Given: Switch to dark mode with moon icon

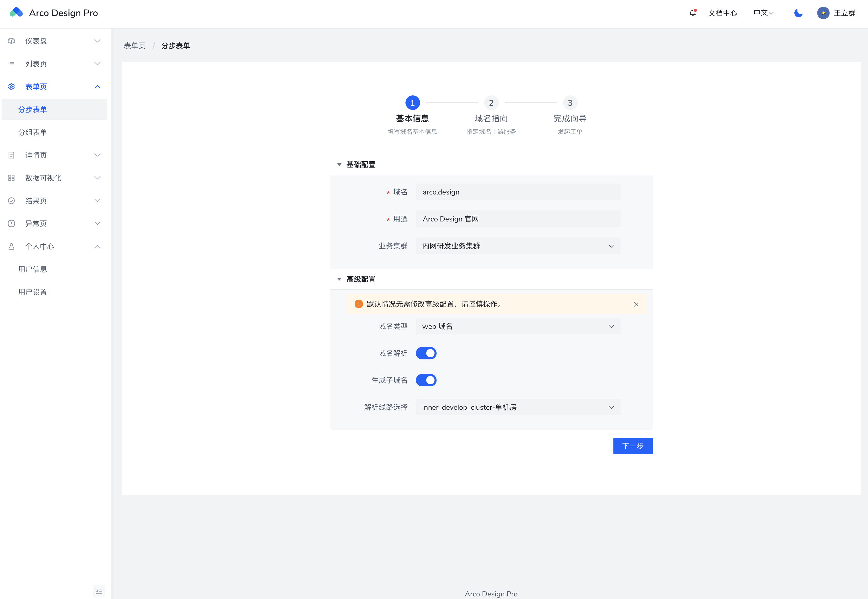Looking at the screenshot, I should tap(798, 13).
